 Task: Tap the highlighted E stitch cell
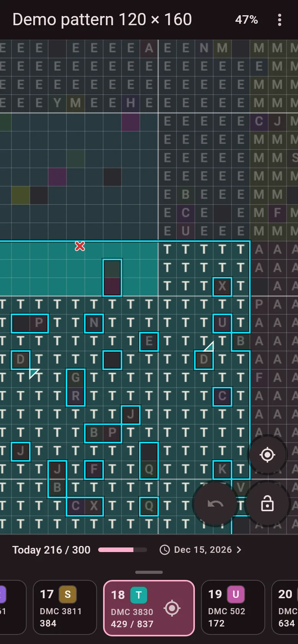(149, 341)
